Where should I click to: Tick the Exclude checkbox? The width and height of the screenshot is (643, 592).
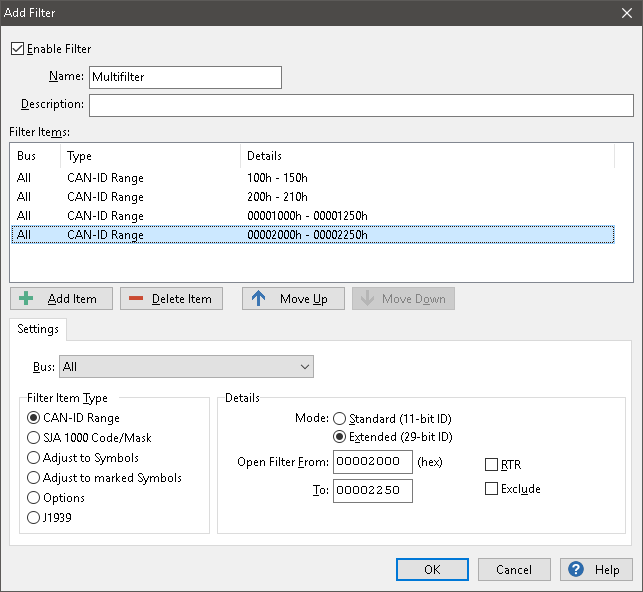coord(491,489)
